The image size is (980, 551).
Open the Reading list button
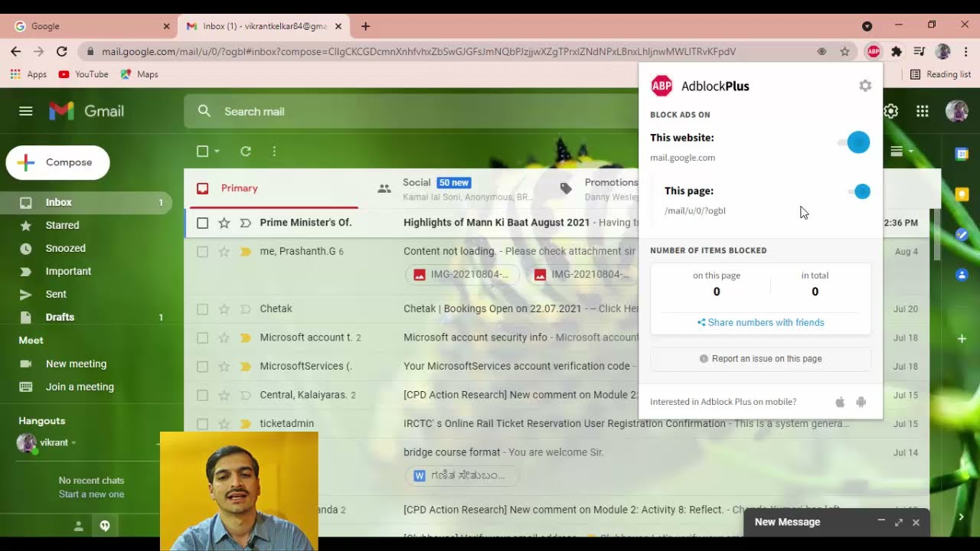940,74
